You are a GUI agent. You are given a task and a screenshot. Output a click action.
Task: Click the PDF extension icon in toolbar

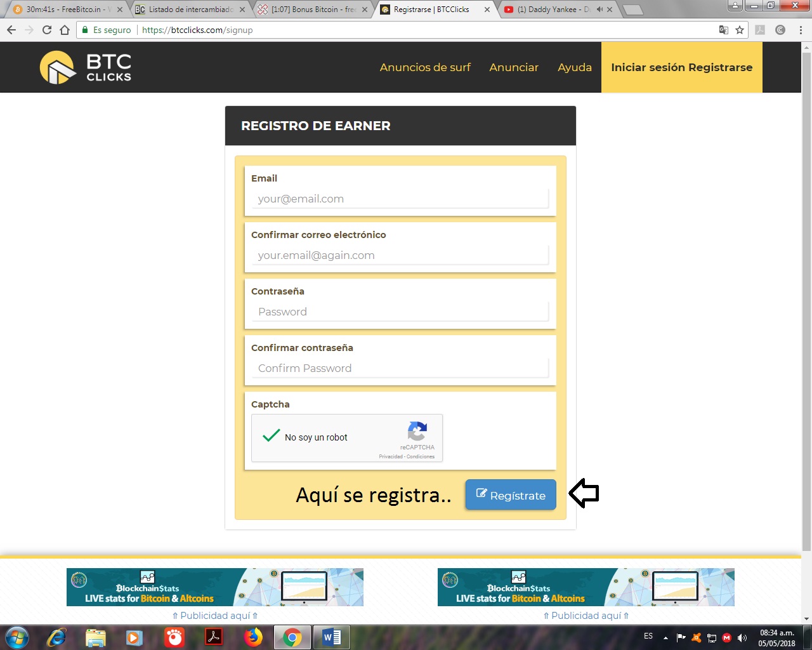[760, 30]
